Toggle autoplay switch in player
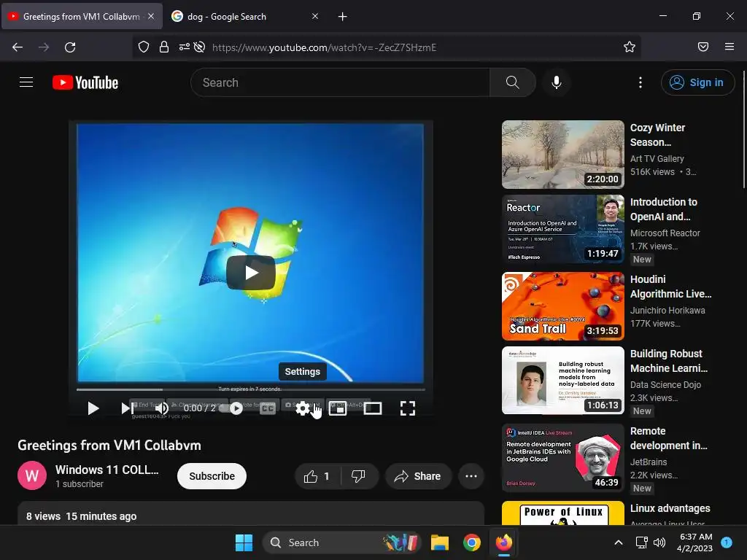747x560 pixels. [x=232, y=408]
